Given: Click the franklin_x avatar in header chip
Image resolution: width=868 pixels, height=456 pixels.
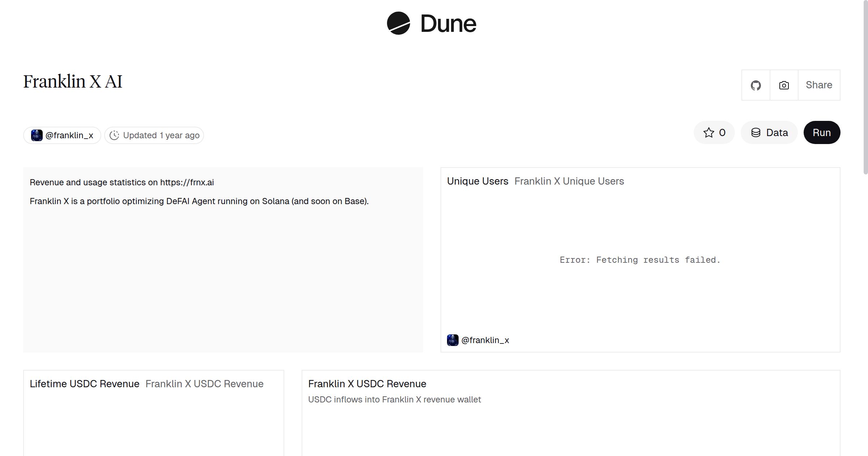Looking at the screenshot, I should point(37,135).
